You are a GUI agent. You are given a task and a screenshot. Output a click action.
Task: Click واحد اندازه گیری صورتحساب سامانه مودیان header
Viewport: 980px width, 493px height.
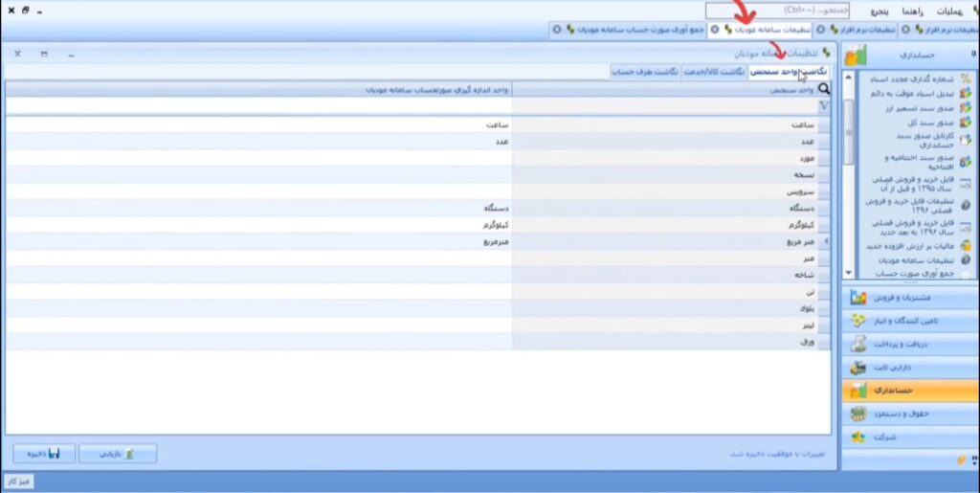tap(258, 90)
